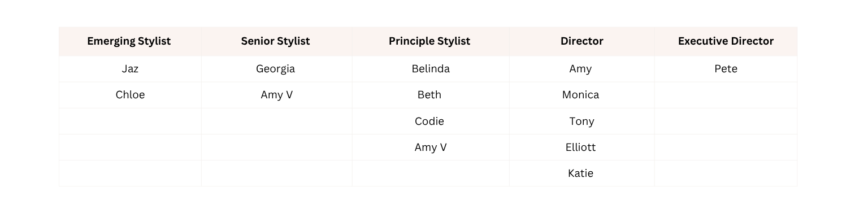Click the Codie cell
This screenshot has height=204, width=868.
[x=429, y=121]
